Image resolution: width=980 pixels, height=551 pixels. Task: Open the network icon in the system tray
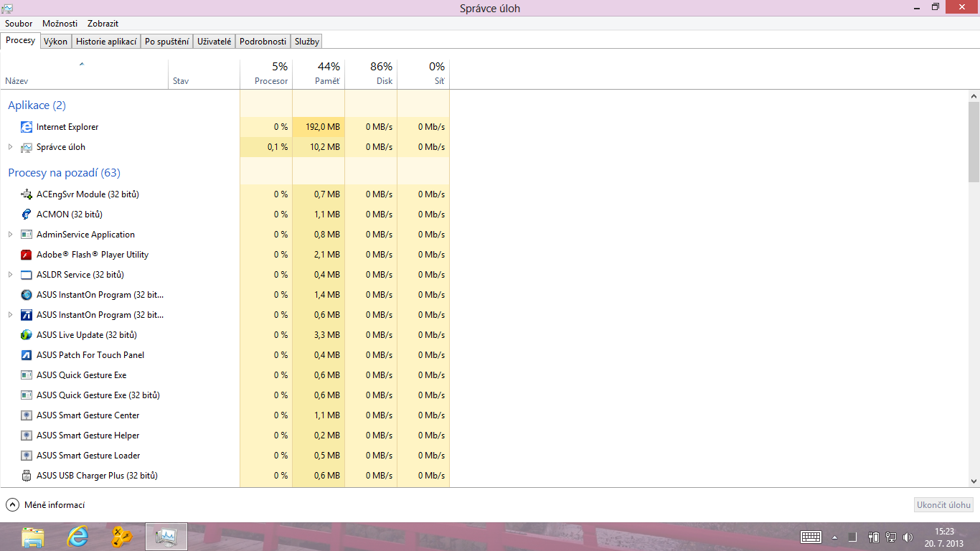[x=891, y=537]
